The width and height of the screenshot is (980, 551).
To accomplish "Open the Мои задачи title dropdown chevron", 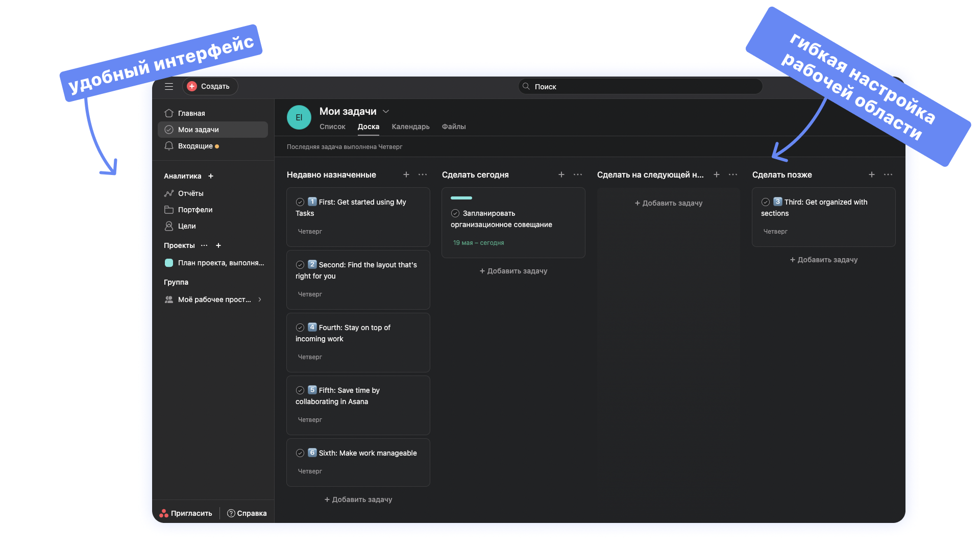I will point(386,111).
